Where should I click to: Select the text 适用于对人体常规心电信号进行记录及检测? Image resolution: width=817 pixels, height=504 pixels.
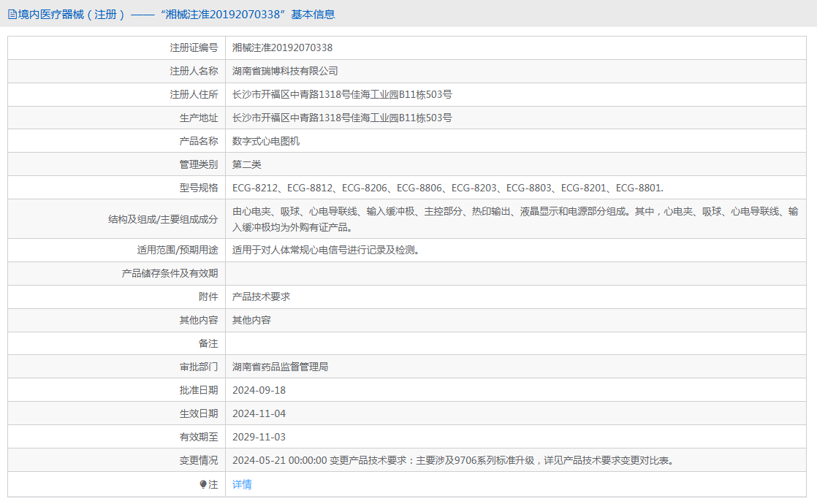(x=326, y=251)
